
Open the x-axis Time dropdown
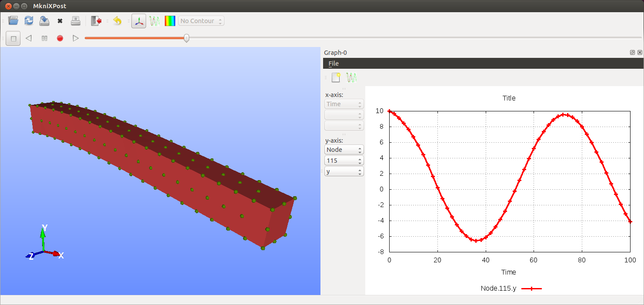(344, 104)
